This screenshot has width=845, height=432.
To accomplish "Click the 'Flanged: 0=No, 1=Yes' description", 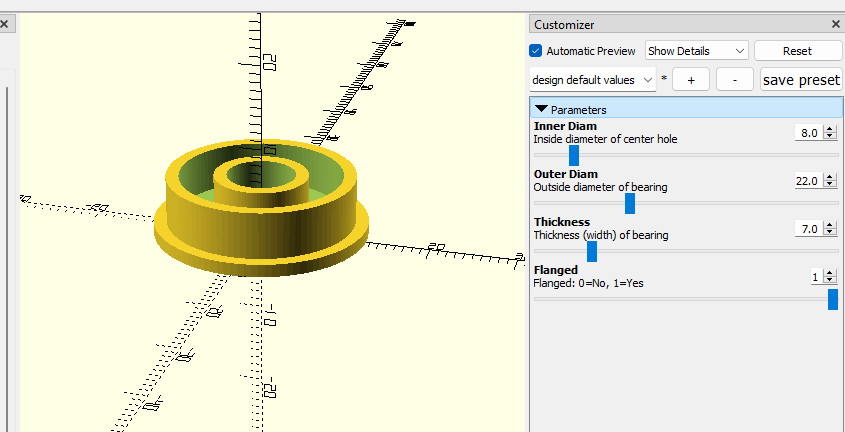I will click(x=588, y=283).
